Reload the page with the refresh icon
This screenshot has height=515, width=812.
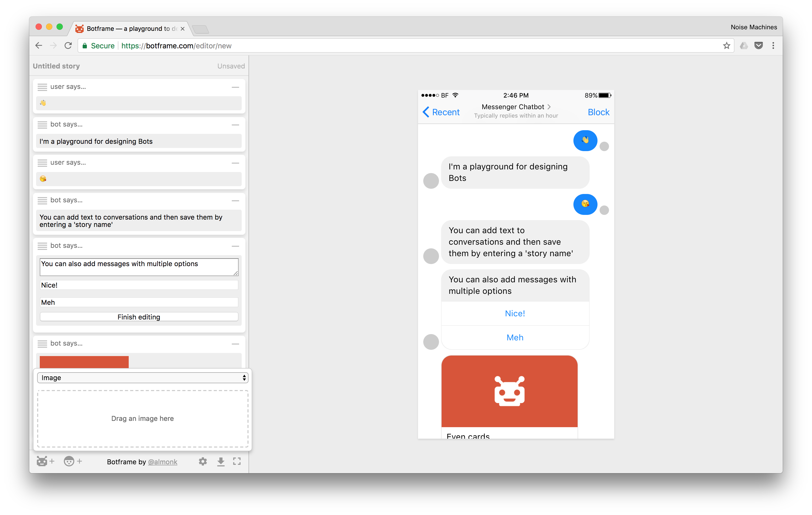[68, 45]
